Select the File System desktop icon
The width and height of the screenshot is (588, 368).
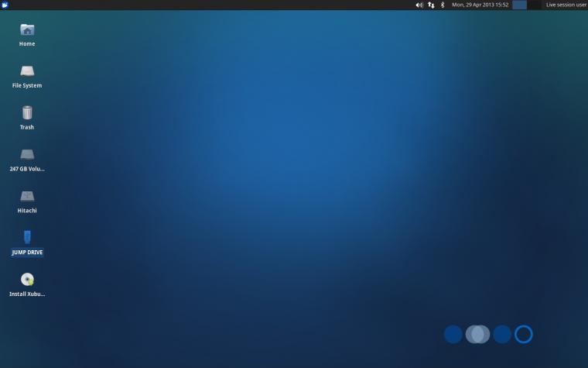[27, 71]
